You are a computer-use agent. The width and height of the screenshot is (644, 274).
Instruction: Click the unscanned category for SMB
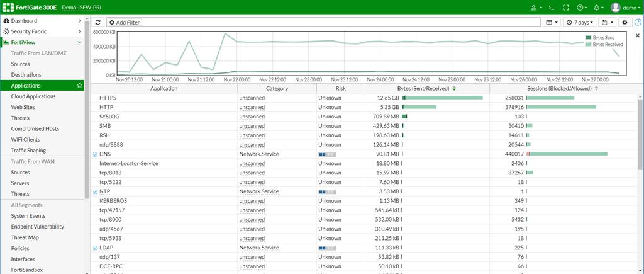tap(252, 126)
